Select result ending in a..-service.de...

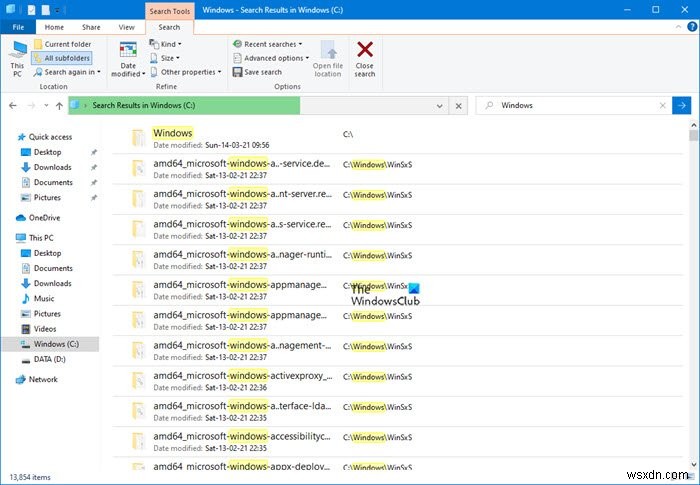click(x=397, y=169)
